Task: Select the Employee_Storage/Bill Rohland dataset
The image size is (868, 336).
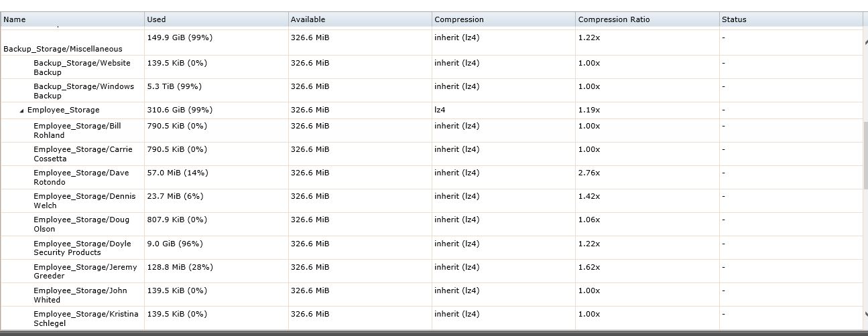Action: point(77,130)
